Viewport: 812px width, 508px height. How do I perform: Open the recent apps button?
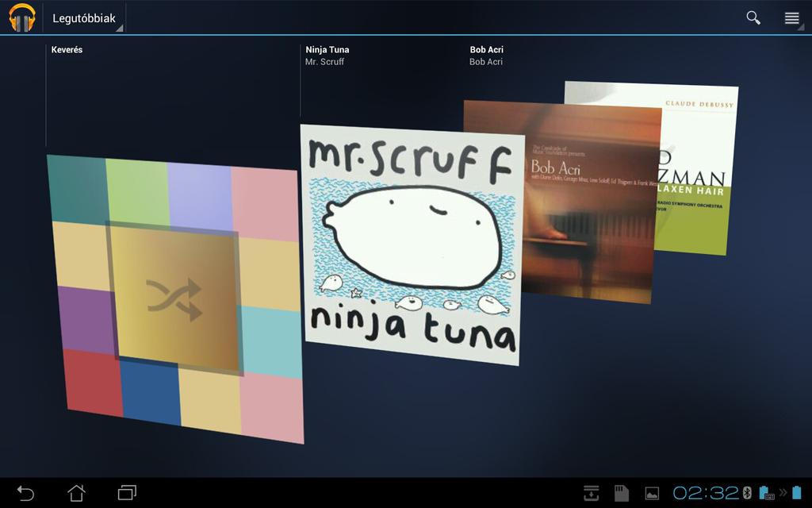127,493
